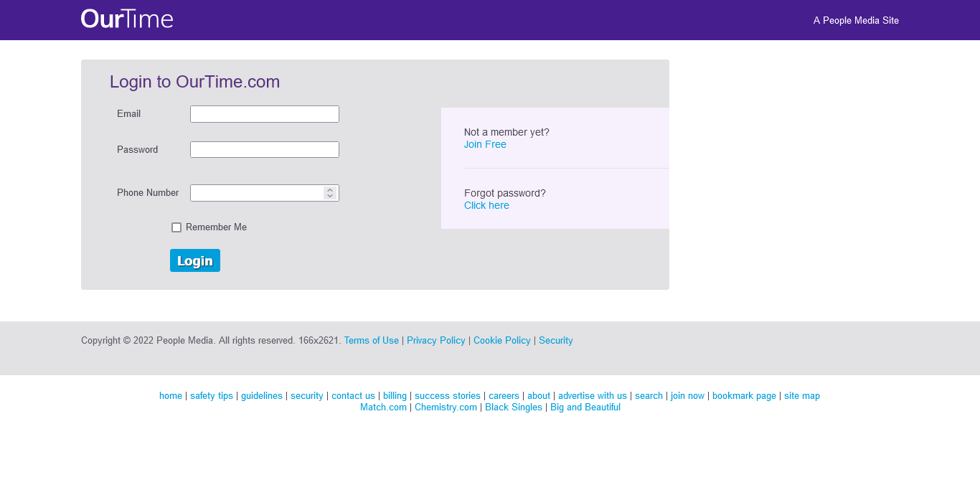Viewport: 980px width, 490px height.
Task: Open the success stories link
Action: (x=448, y=396)
